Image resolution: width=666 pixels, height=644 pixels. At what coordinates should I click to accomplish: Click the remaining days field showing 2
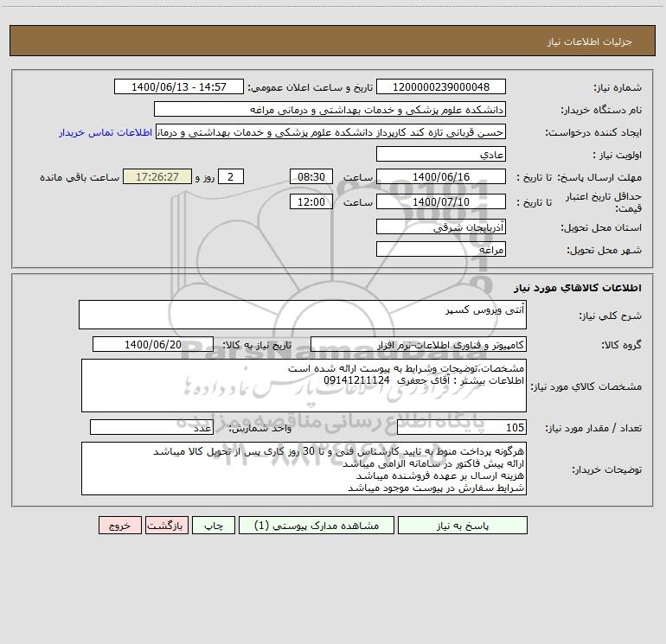tap(231, 176)
